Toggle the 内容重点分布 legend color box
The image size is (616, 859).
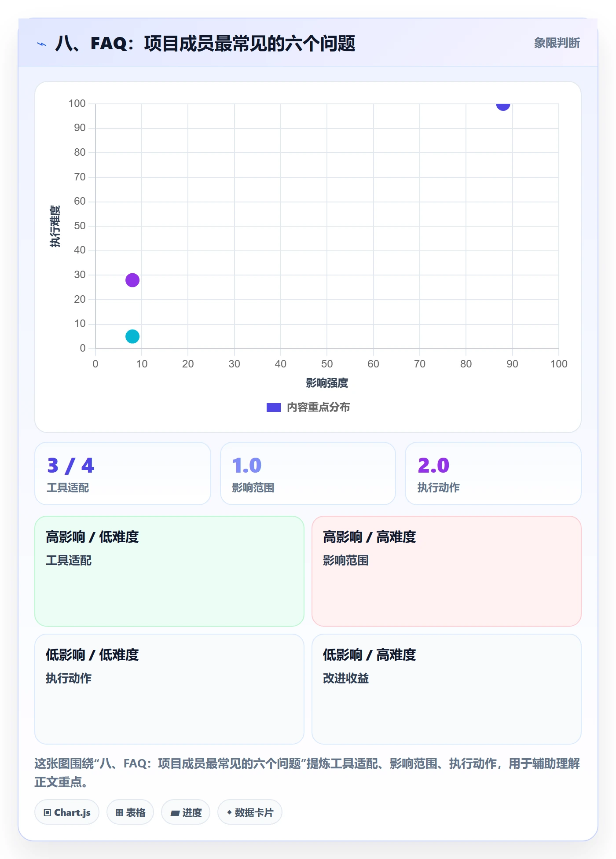pos(274,407)
